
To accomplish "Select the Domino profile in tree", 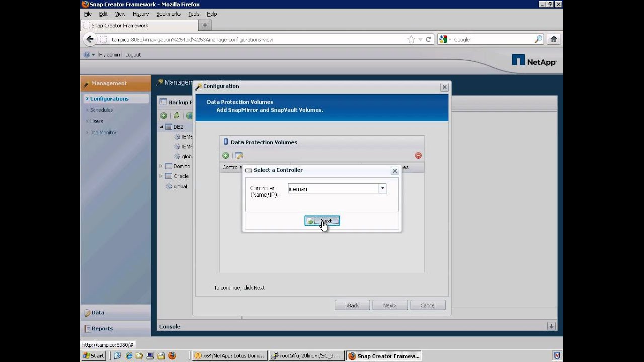I will [x=182, y=166].
